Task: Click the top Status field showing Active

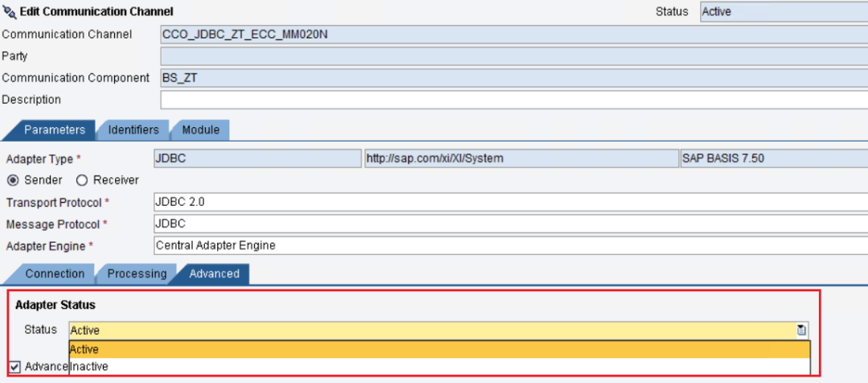Action: (784, 11)
